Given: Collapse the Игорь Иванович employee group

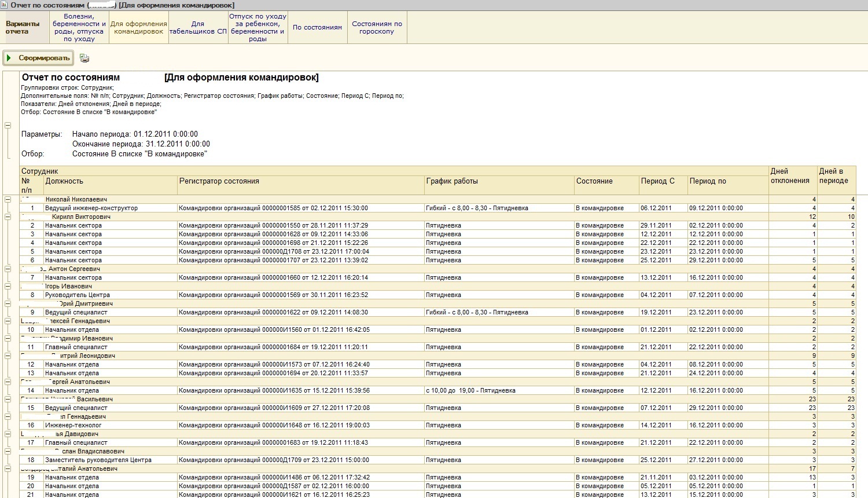Looking at the screenshot, I should pos(8,286).
